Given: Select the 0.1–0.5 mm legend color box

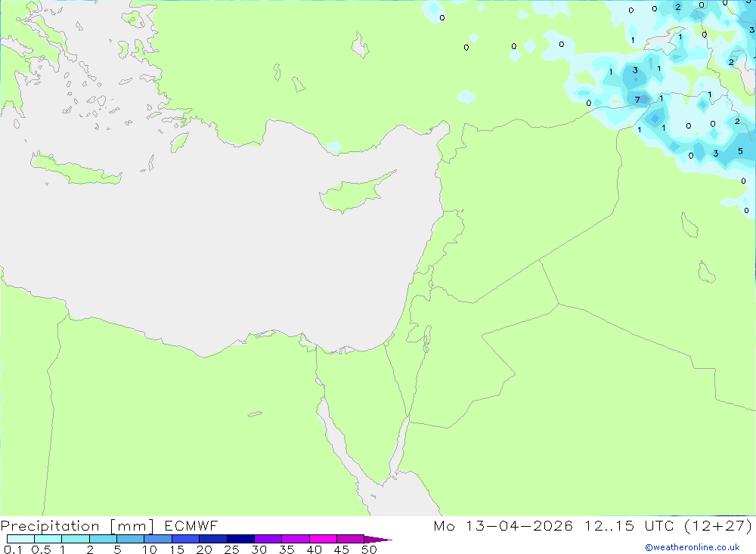Looking at the screenshot, I should click(x=20, y=539).
